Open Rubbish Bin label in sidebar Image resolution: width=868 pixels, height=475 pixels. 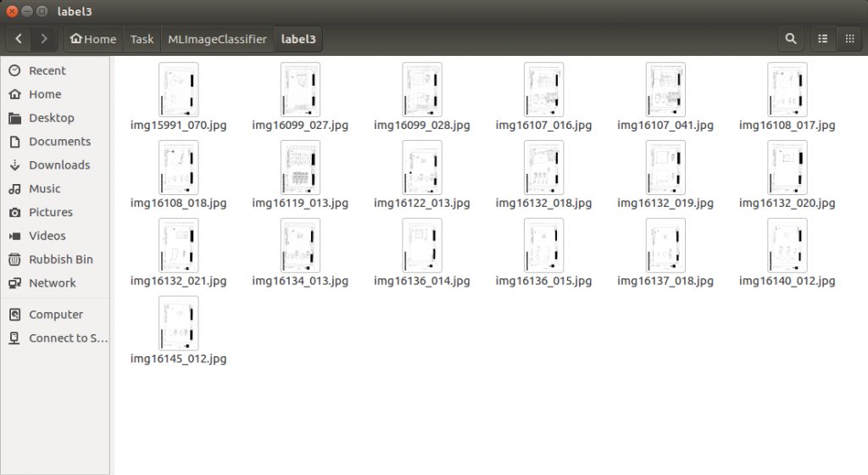[61, 260]
